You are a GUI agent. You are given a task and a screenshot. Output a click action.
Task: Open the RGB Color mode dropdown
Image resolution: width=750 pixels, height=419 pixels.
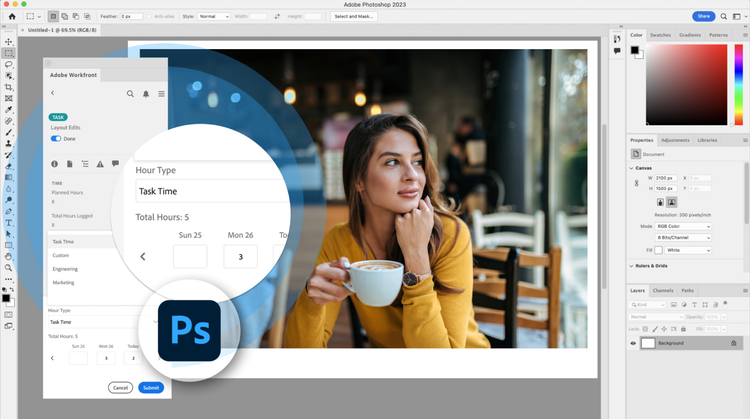pos(684,226)
